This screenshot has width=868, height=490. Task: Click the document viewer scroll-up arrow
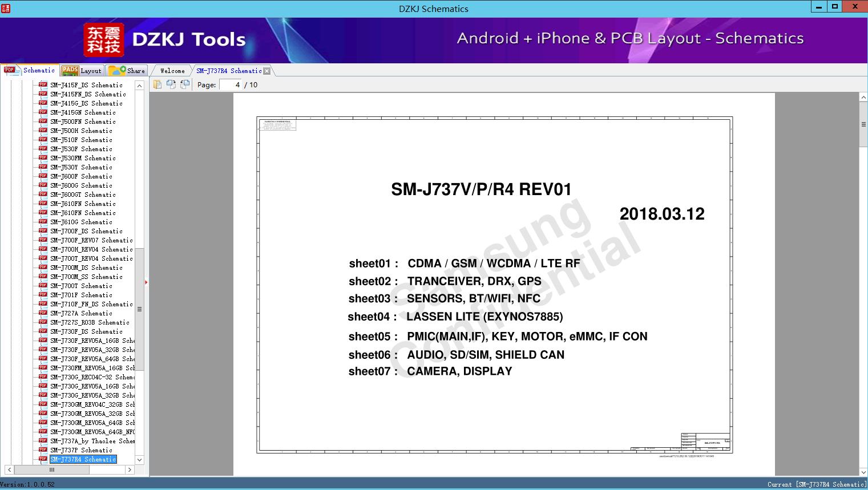[x=863, y=98]
